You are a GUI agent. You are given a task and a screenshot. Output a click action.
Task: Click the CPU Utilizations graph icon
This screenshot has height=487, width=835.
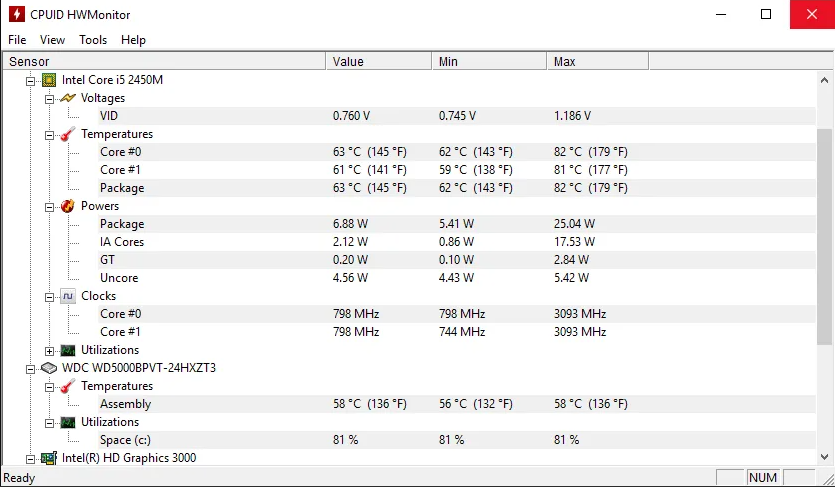pyautogui.click(x=68, y=350)
